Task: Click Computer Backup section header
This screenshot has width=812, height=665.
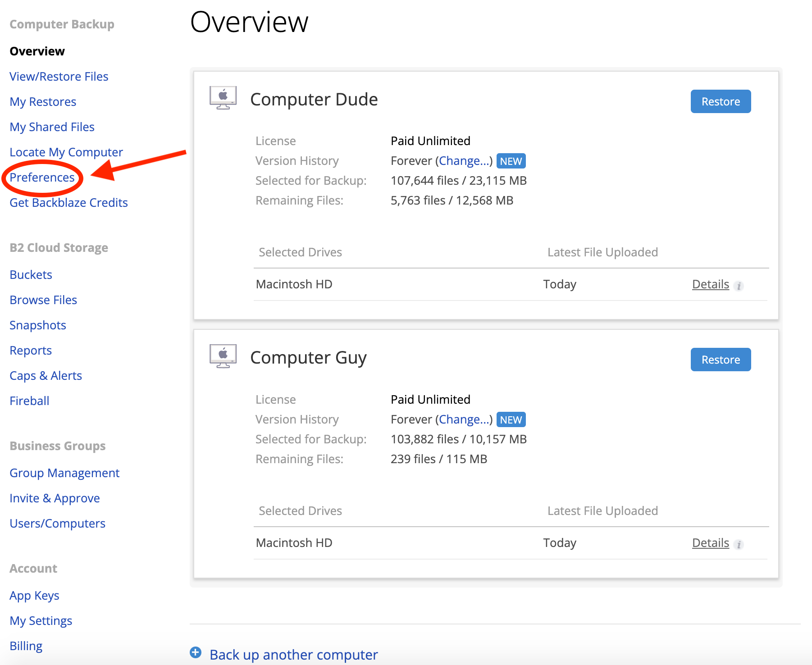Action: point(62,24)
